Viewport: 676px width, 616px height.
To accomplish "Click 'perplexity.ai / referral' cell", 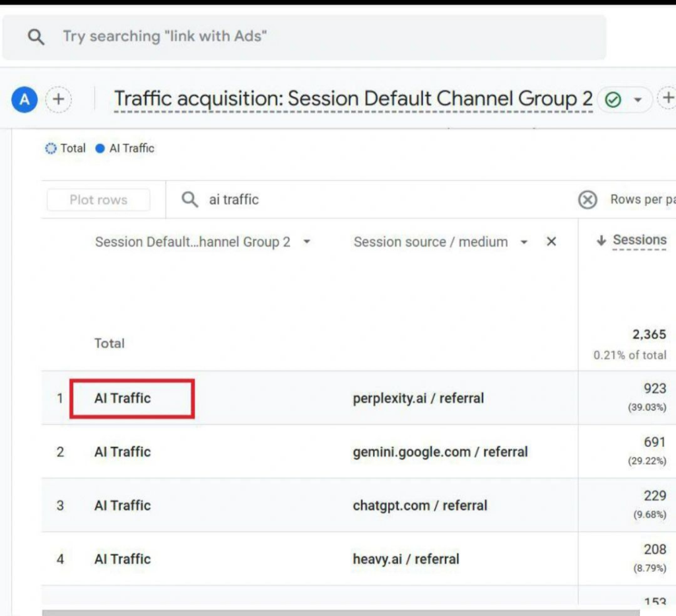I will click(x=418, y=398).
